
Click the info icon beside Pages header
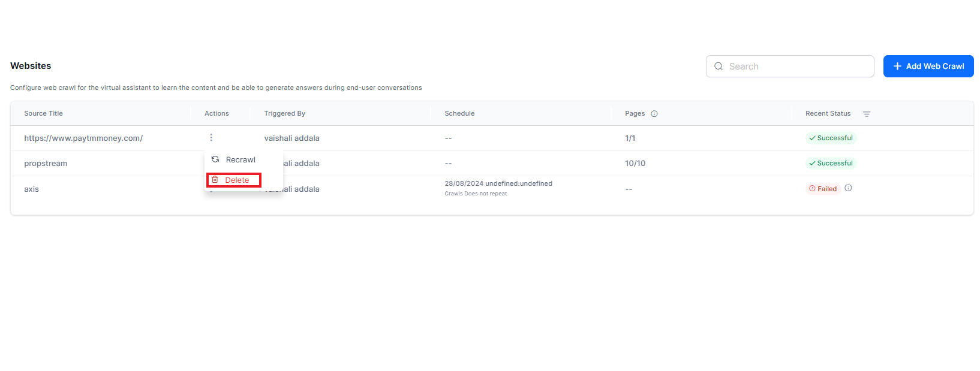(x=654, y=114)
